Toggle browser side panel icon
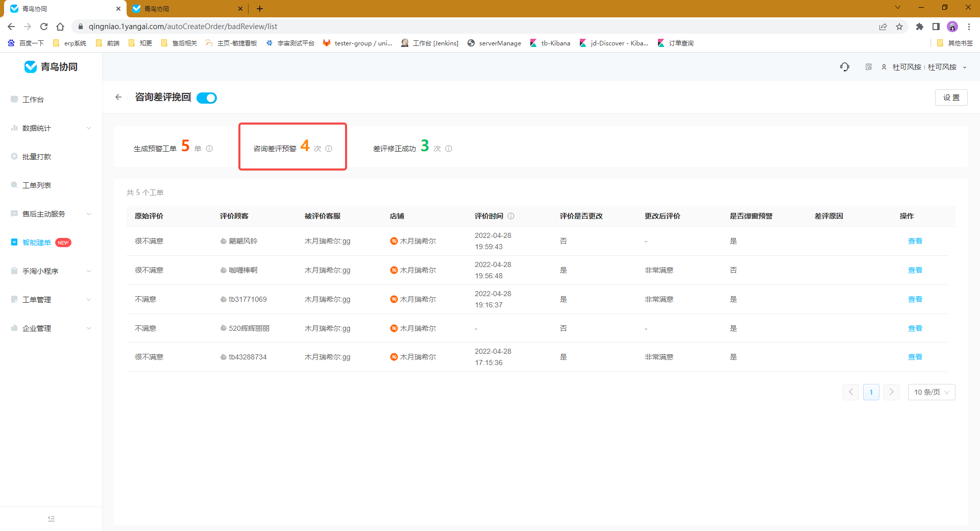The height and width of the screenshot is (531, 980). tap(936, 27)
